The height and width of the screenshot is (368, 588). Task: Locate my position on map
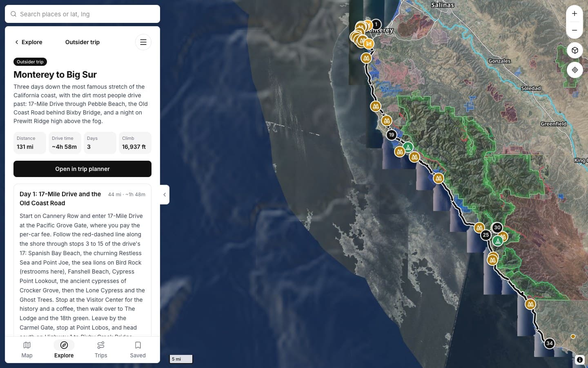pyautogui.click(x=575, y=70)
